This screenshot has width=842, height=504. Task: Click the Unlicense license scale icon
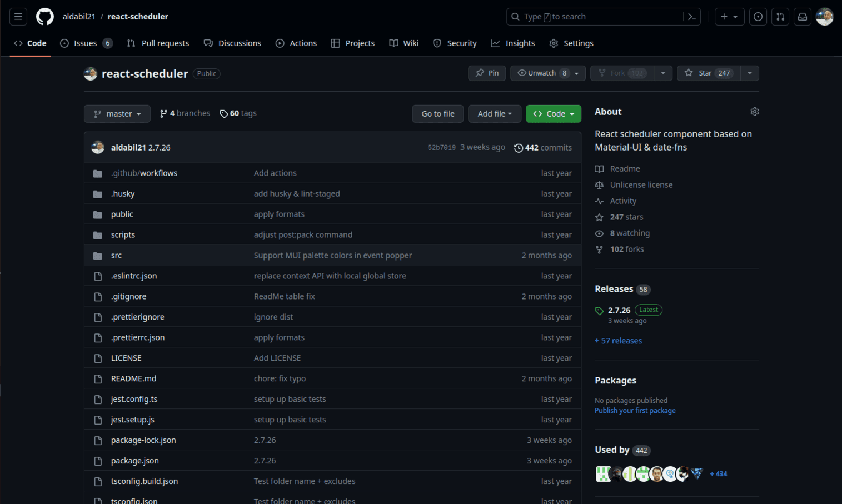coord(599,185)
